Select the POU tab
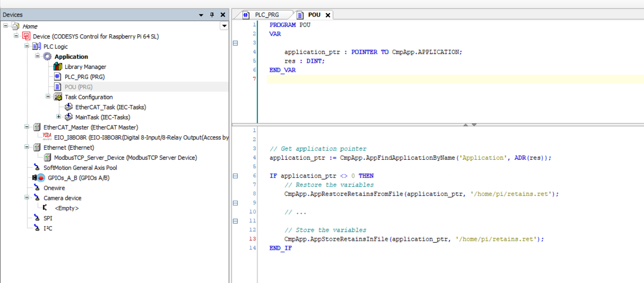The height and width of the screenshot is (283, 644). [x=313, y=14]
